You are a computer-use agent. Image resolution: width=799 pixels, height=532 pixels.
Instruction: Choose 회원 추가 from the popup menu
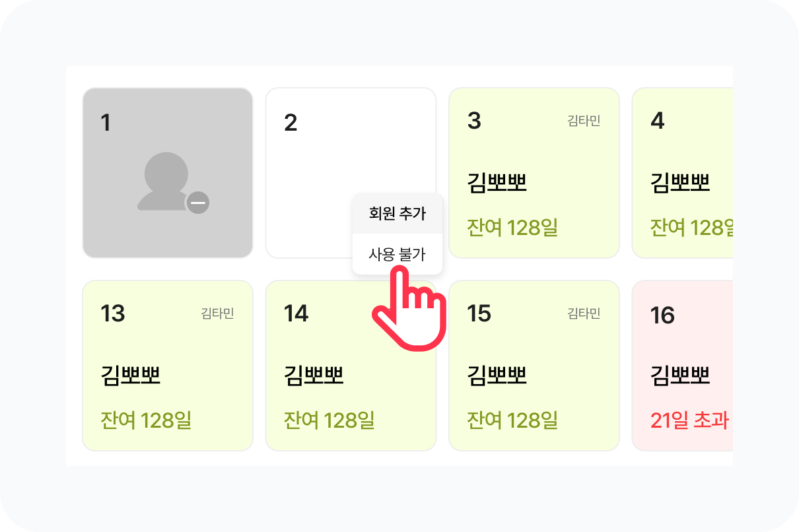[x=397, y=214]
